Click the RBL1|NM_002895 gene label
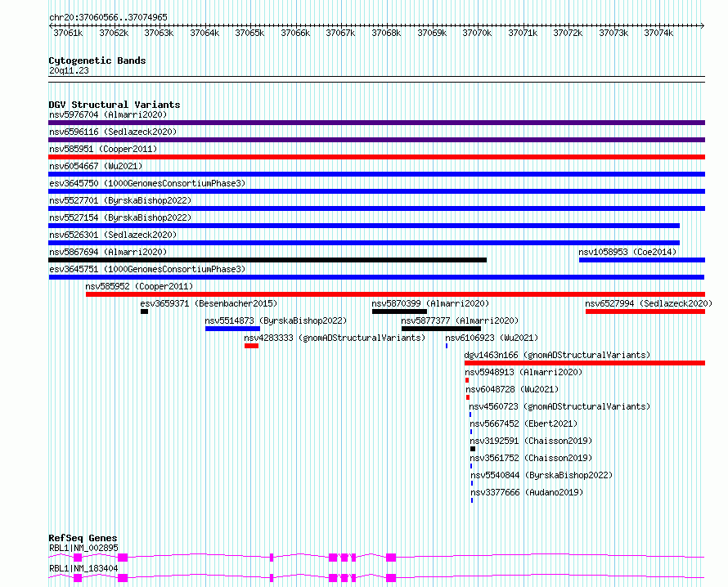The image size is (728, 587). (x=83, y=548)
